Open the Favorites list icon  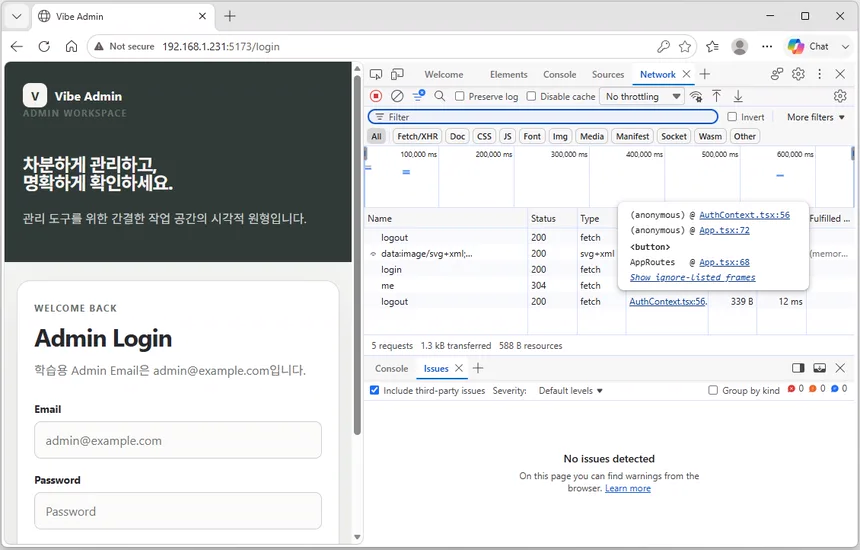tap(712, 47)
